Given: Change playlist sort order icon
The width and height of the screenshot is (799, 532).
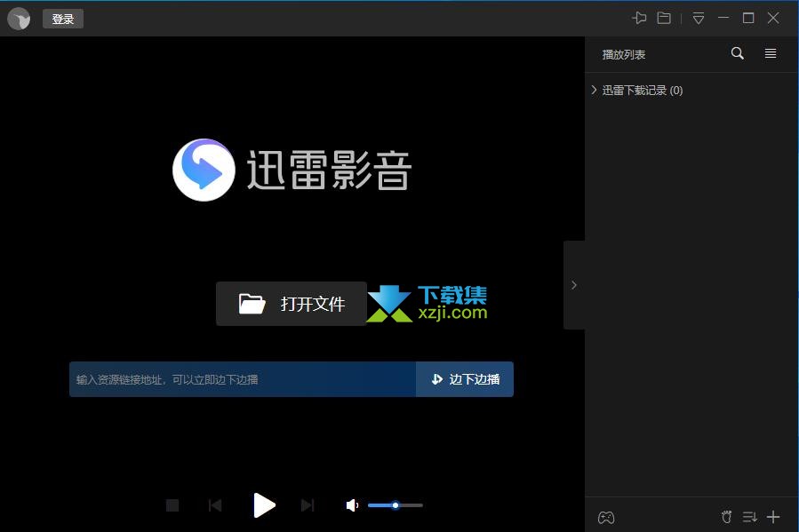Looking at the screenshot, I should tap(749, 517).
